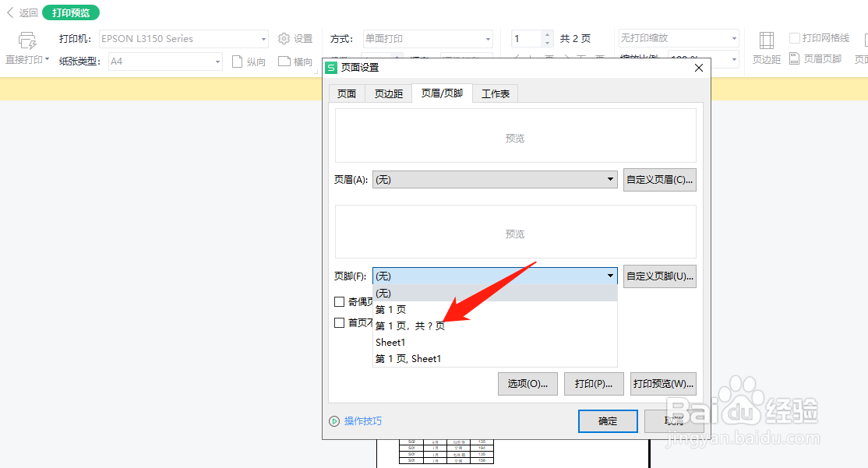The image size is (868, 468).
Task: Open the printer EPSON L3150 dropdown
Action: (265, 37)
